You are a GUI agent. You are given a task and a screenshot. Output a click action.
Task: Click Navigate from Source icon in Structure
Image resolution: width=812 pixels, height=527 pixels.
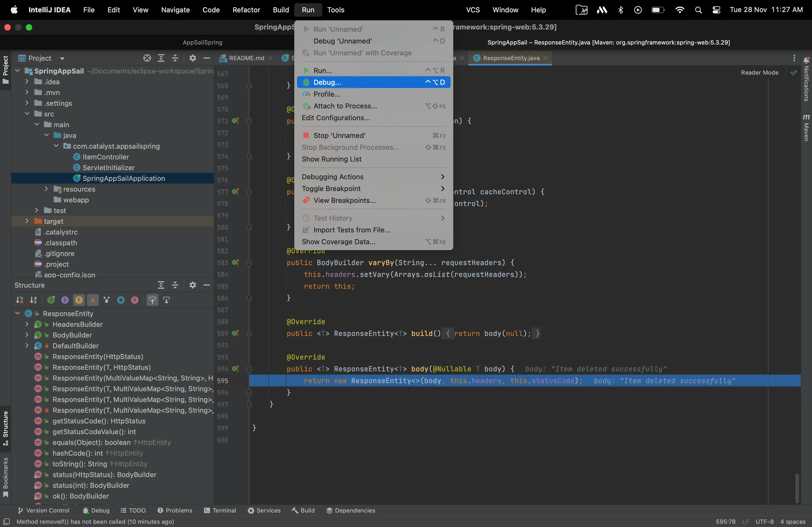pos(166,300)
